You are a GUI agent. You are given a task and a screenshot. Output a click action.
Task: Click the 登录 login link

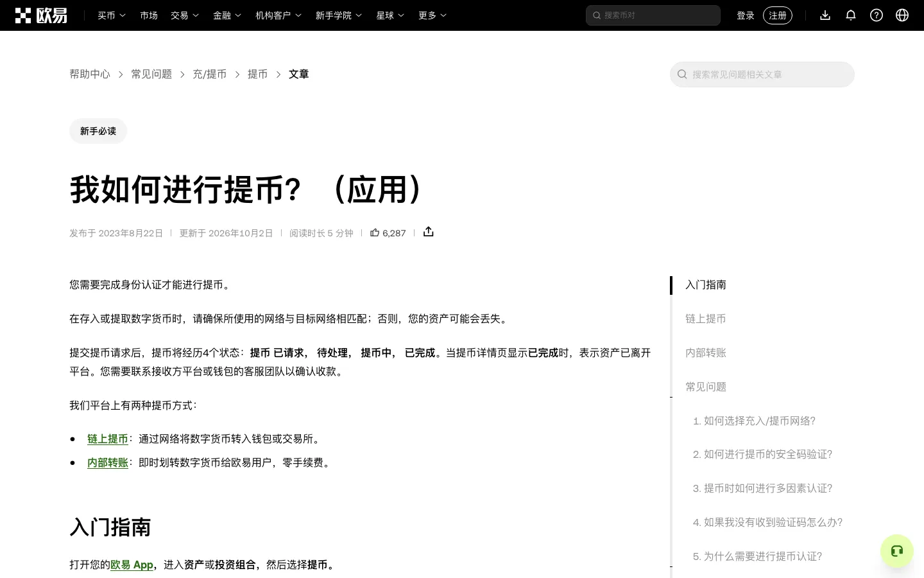(746, 15)
